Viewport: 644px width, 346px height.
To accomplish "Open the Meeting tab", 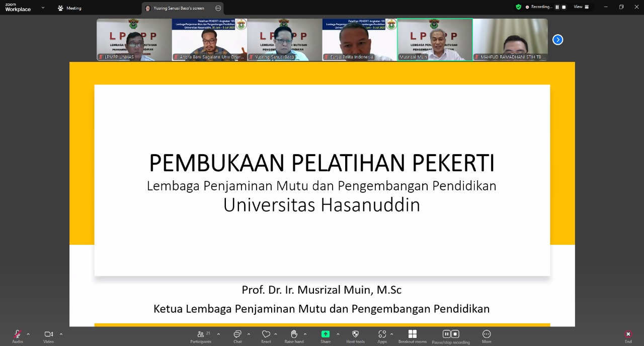I will (69, 8).
